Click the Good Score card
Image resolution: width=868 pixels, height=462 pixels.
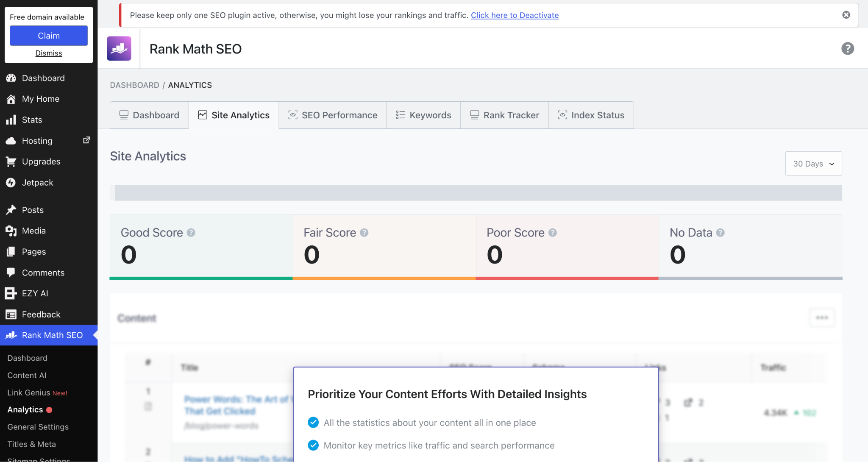[201, 247]
